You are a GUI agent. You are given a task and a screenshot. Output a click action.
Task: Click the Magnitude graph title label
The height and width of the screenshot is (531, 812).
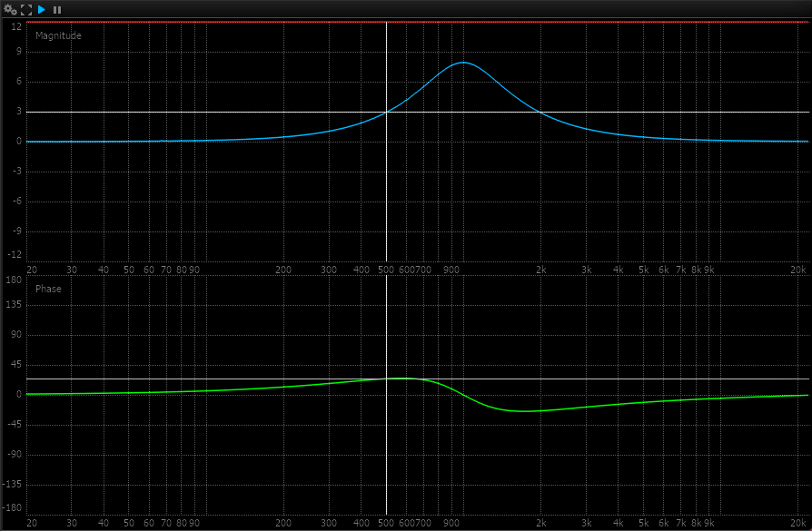[x=58, y=35]
